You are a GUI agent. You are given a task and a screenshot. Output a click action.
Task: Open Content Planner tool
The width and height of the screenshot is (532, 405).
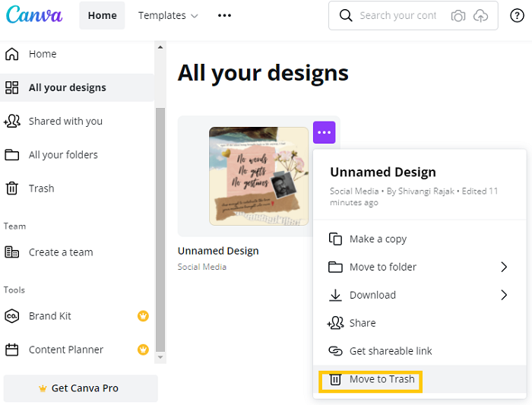coord(65,350)
